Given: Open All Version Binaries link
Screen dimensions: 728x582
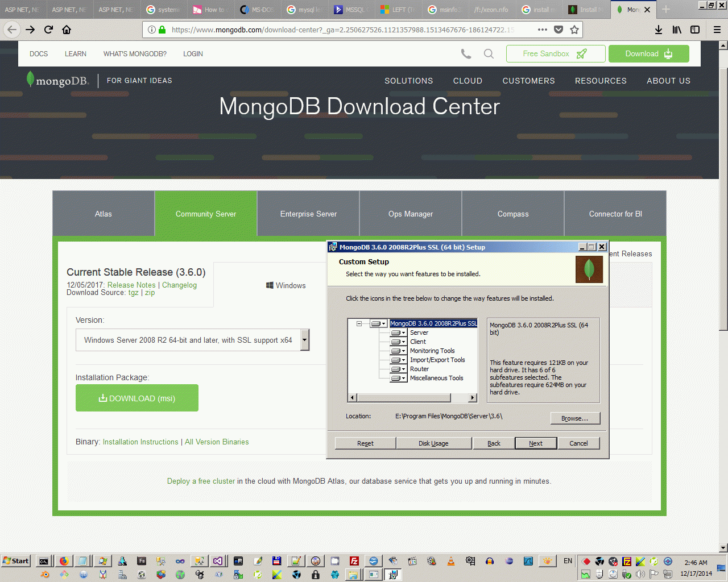Looking at the screenshot, I should click(217, 442).
